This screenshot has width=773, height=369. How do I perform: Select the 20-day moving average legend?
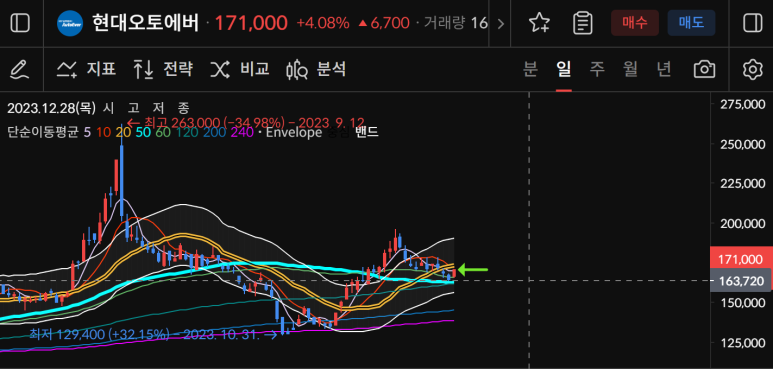pyautogui.click(x=123, y=132)
